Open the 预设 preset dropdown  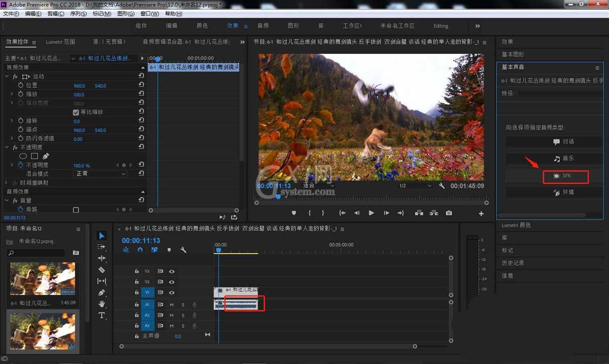click(560, 93)
